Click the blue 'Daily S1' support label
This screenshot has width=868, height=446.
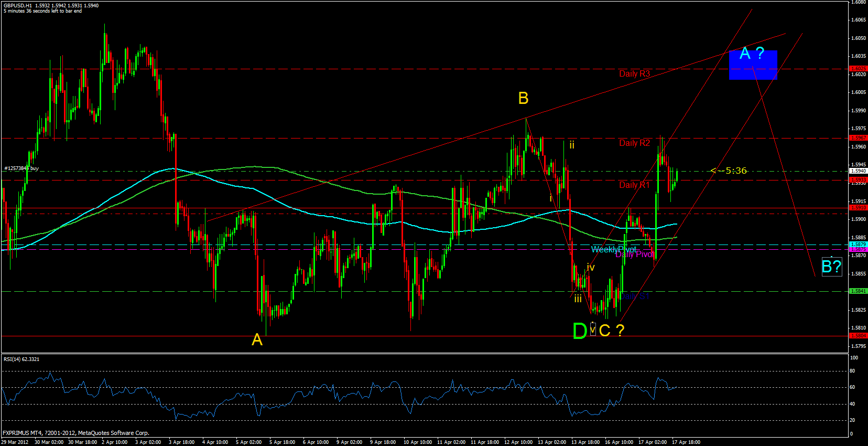tap(636, 296)
